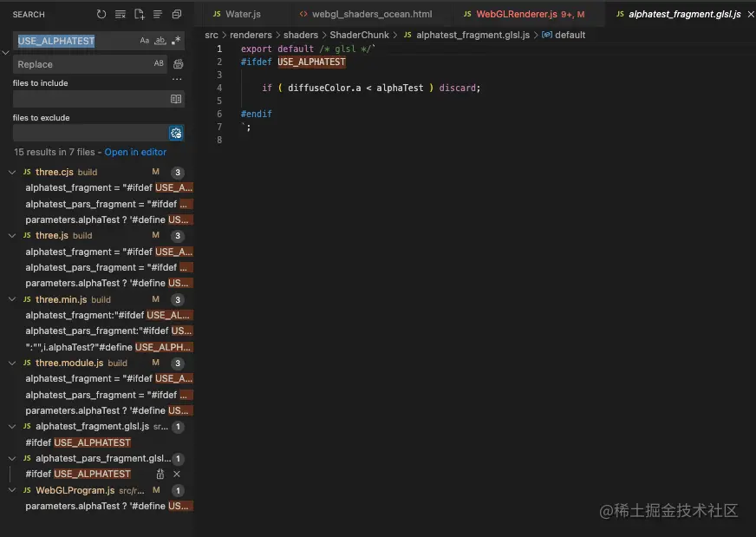Screen dimensions: 756x537
Task: Toggle Match Whole Word option
Action: pos(160,41)
